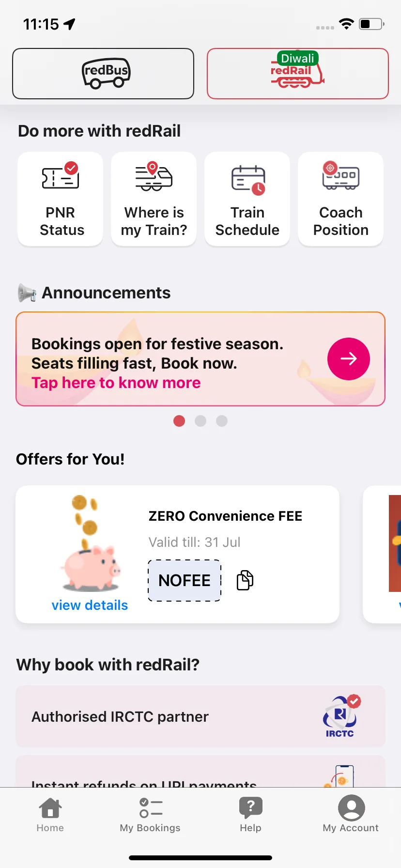Tap the piggy bank offer image
Image resolution: width=401 pixels, height=868 pixels.
tap(91, 542)
